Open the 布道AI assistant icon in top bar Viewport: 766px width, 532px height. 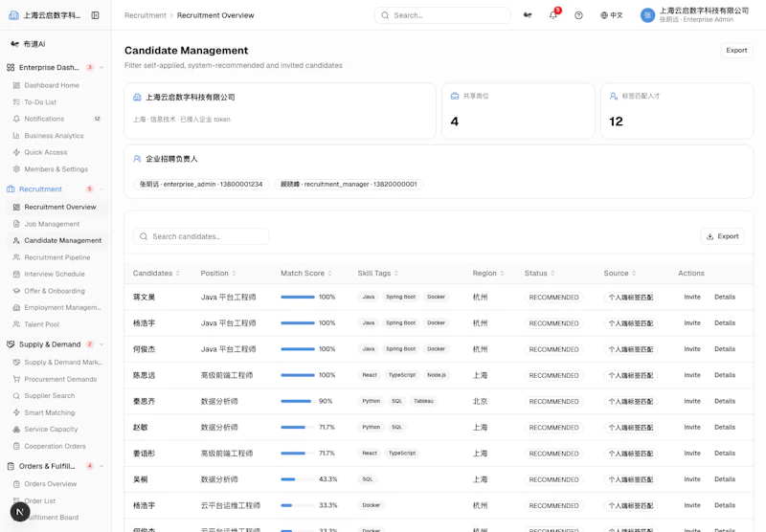coord(528,15)
